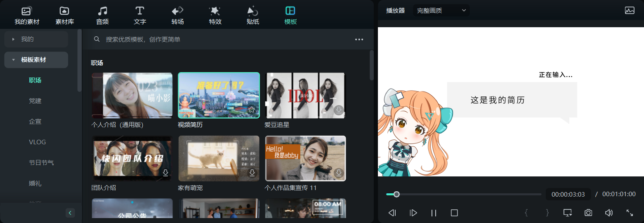The height and width of the screenshot is (223, 644).
Task: Click the 播放器 player label
Action: (x=395, y=11)
